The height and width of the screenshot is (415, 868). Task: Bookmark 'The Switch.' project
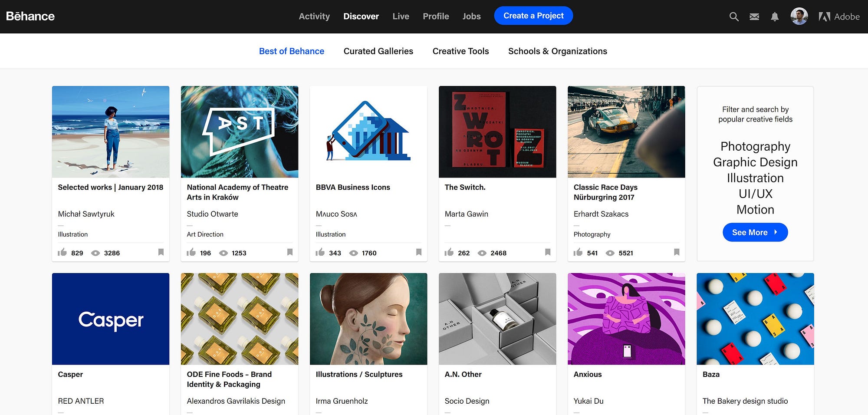(548, 252)
